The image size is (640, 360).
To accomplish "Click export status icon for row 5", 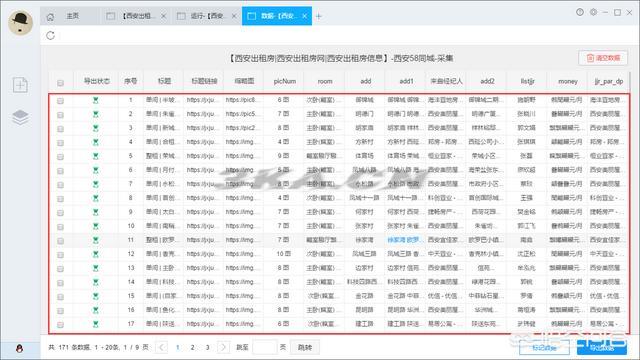I will (x=96, y=156).
